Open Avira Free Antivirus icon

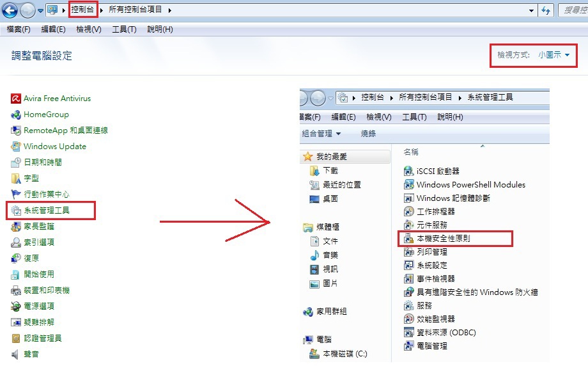point(16,99)
